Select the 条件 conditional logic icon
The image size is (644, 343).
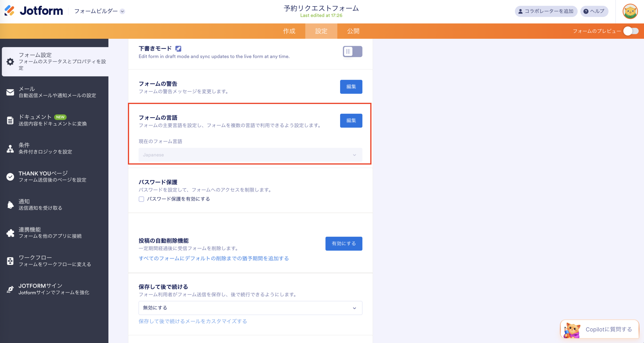(x=10, y=149)
